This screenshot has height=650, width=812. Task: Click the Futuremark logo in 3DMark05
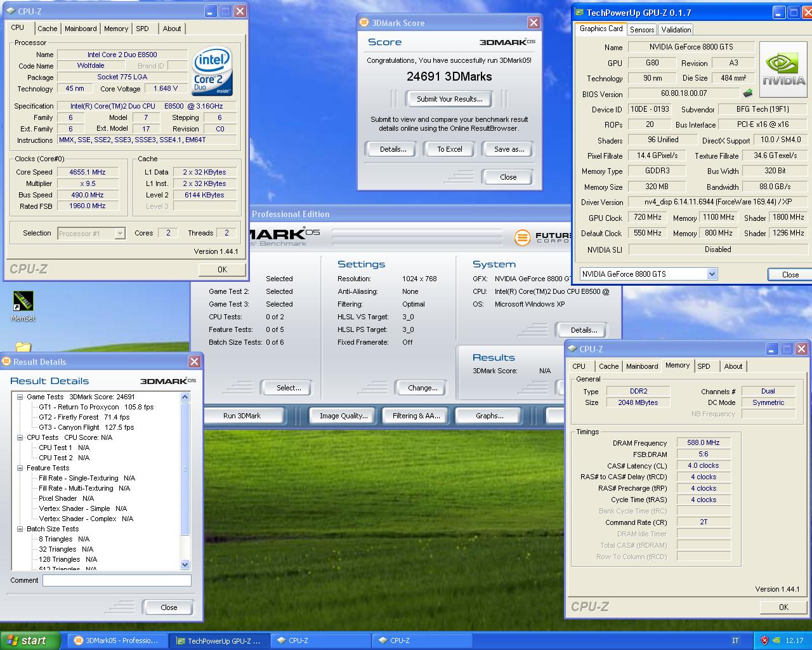coord(522,237)
